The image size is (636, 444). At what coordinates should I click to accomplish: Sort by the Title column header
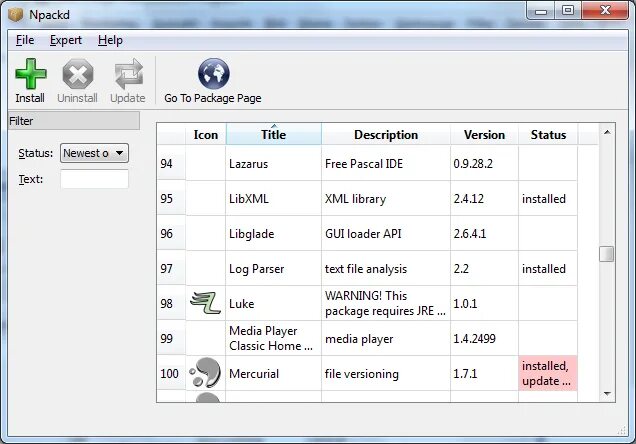[274, 134]
